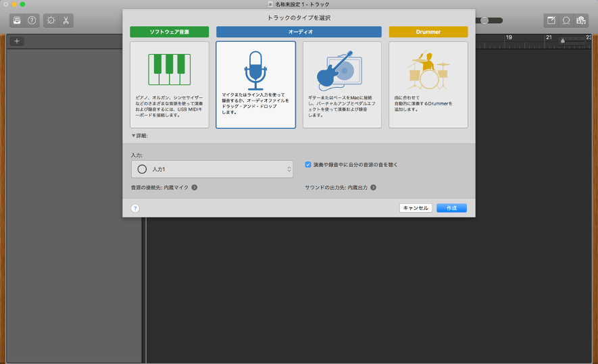
Task: Click ruler bar marker 21
Action: point(549,37)
